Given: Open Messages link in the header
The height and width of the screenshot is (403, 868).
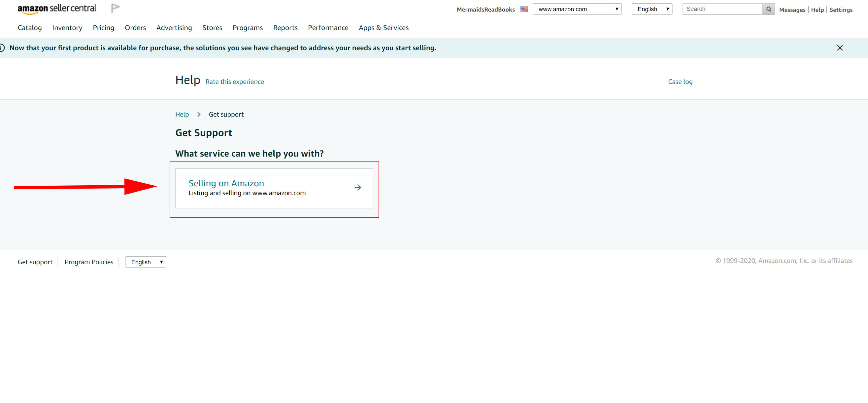Looking at the screenshot, I should tap(792, 10).
